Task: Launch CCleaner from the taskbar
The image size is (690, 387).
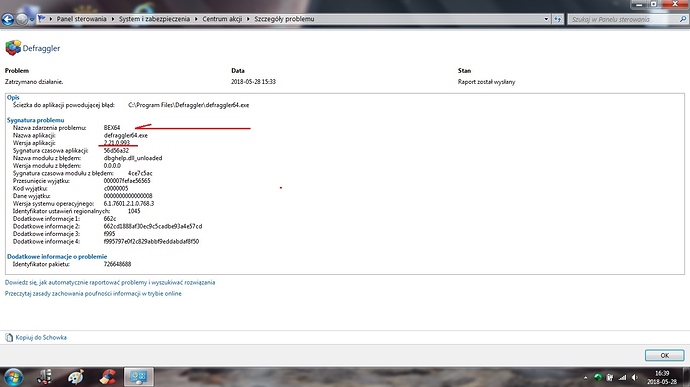Action: pos(107,377)
